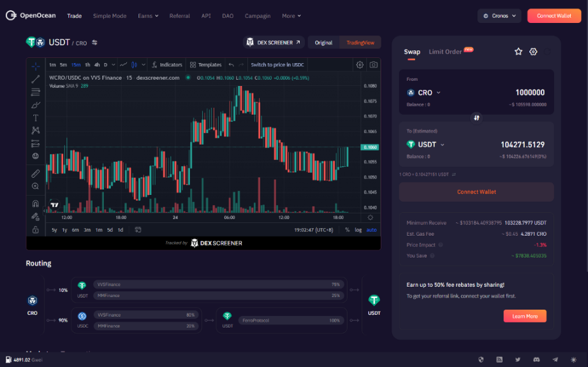The image size is (588, 367).
Task: Select the 1h chart timeframe
Action: (87, 64)
